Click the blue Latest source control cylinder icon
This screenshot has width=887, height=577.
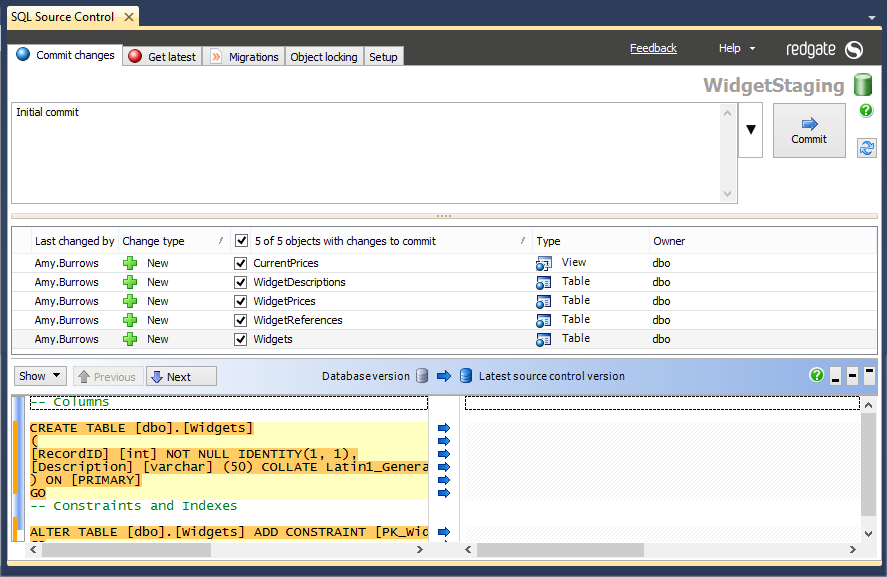click(x=466, y=376)
